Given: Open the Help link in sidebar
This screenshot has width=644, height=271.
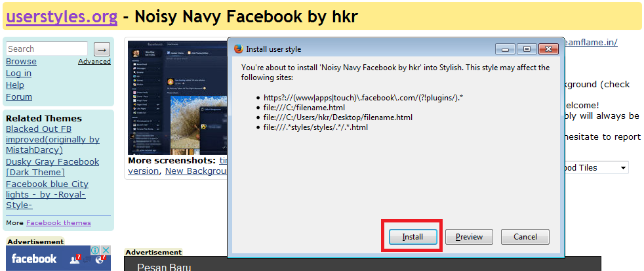Looking at the screenshot, I should (x=15, y=85).
